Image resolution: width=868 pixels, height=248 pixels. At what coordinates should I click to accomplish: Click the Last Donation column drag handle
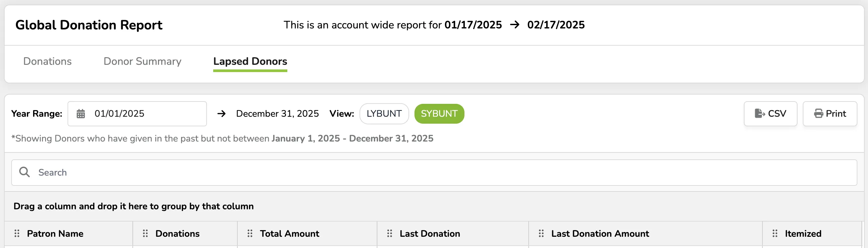click(390, 233)
